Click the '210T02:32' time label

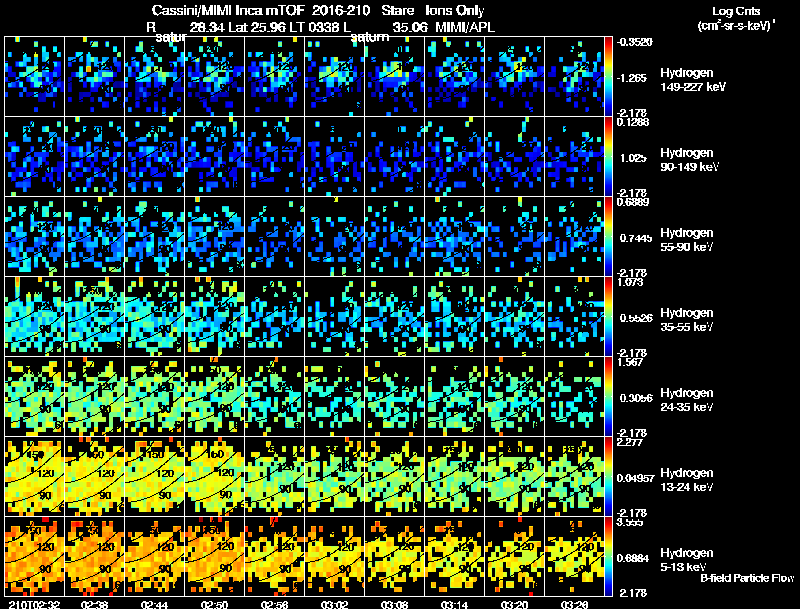pos(35,604)
